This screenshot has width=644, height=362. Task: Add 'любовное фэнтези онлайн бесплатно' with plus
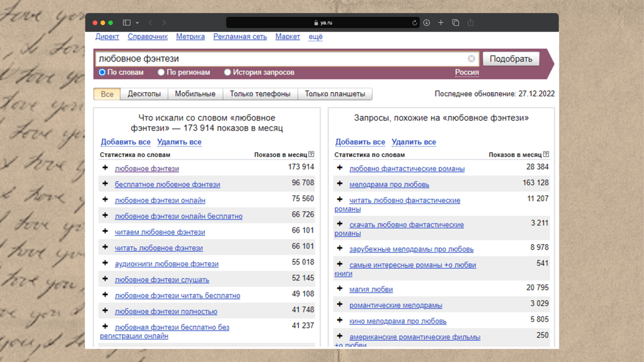click(105, 216)
